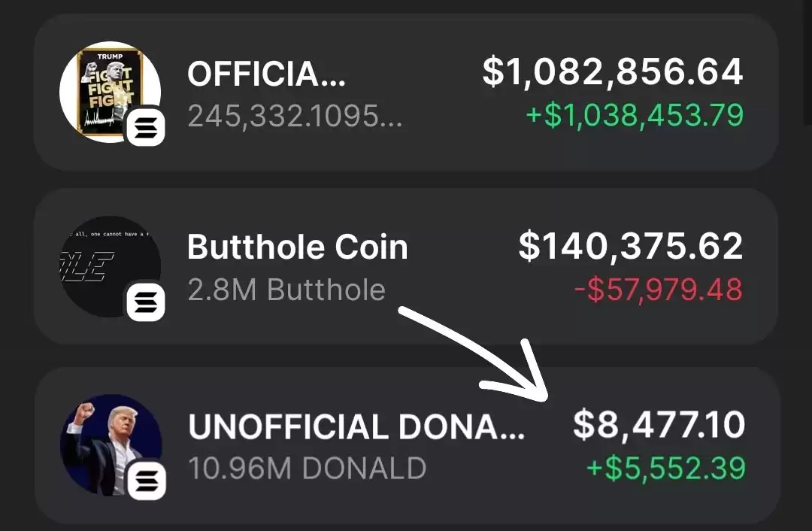
Task: Select the Butthole Coin token avatar
Action: click(x=110, y=266)
